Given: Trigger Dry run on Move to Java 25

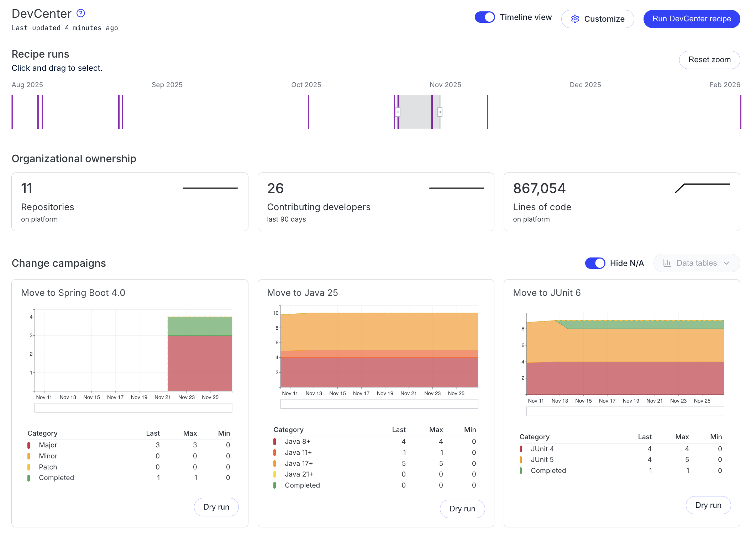Looking at the screenshot, I should [462, 509].
